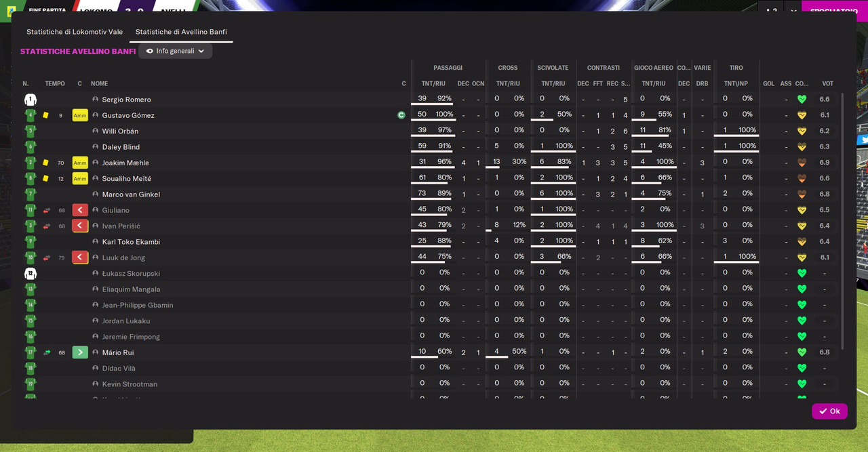
Task: Select the Jeremie Frimpong player name
Action: click(131, 337)
